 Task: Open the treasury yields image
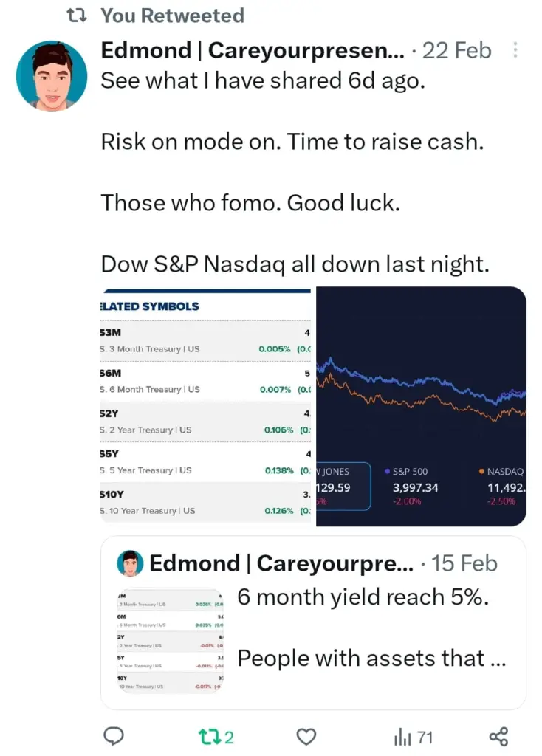click(x=206, y=406)
